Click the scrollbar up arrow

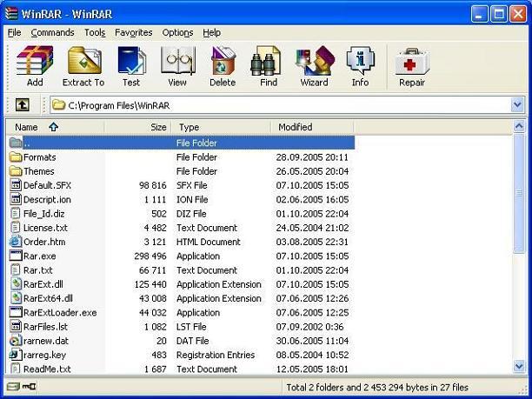[519, 127]
